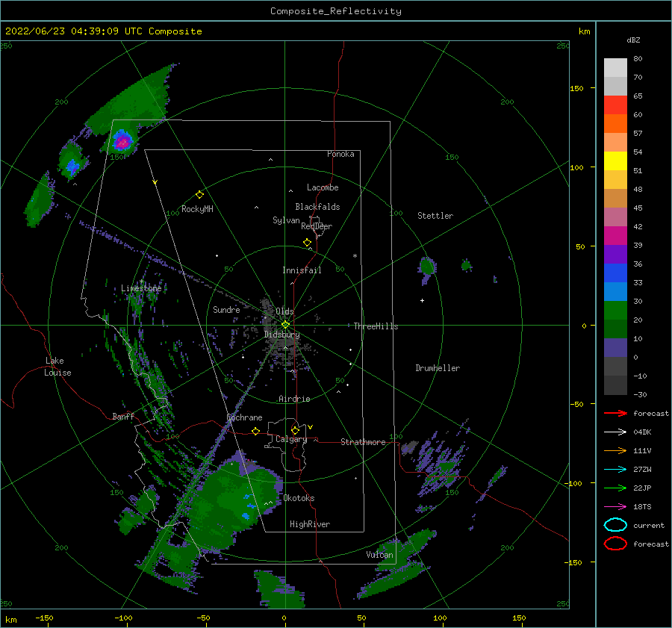Click the Banff label

(x=123, y=416)
